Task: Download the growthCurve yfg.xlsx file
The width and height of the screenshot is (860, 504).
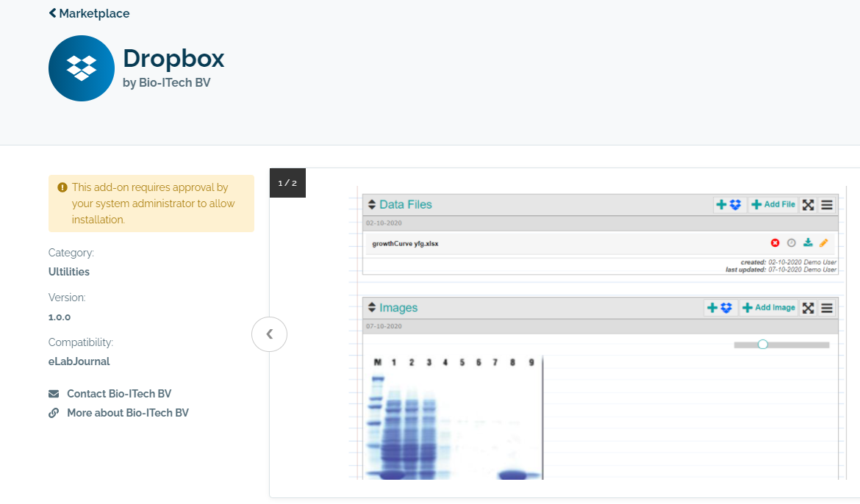Action: coord(808,243)
